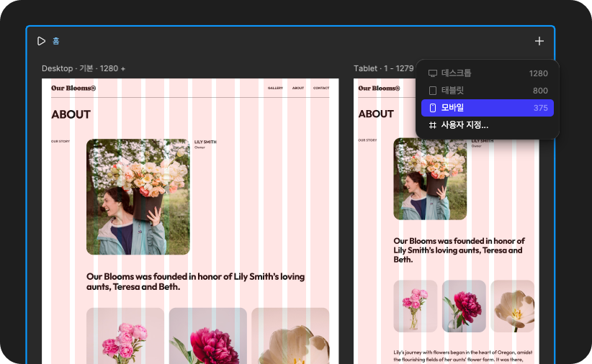Select LILY SMITH caption in Desktop frame
The image size is (592, 364).
(205, 142)
